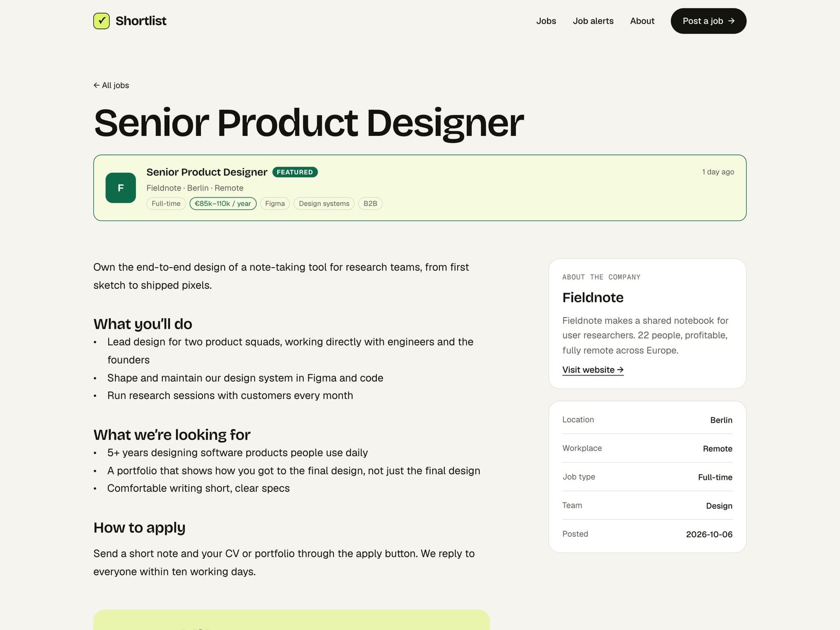Click the arrow in Post a job button
The width and height of the screenshot is (840, 630).
click(x=731, y=21)
